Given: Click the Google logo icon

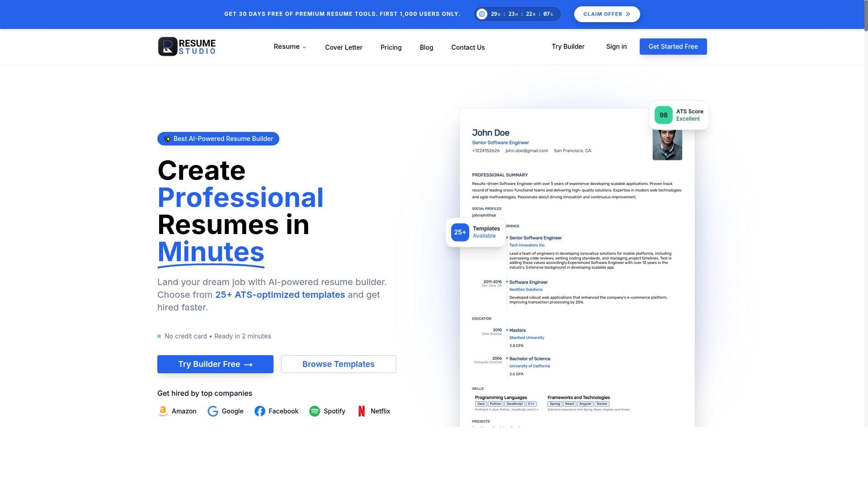Looking at the screenshot, I should [x=213, y=411].
